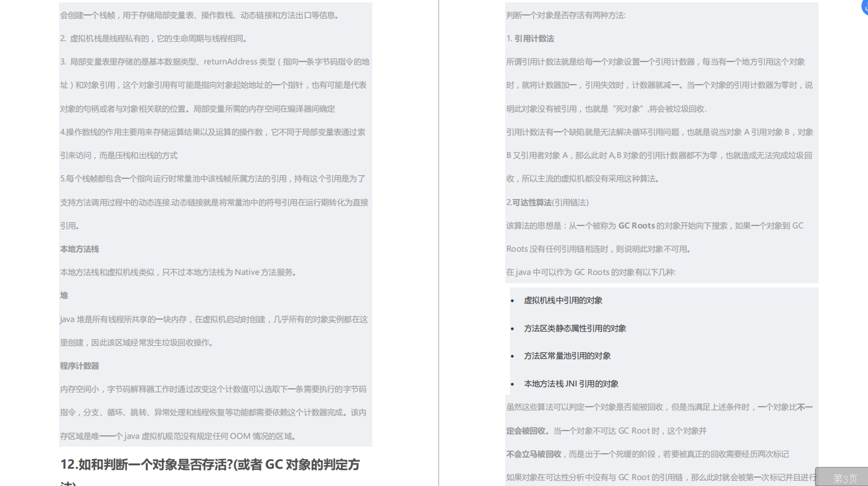This screenshot has height=486, width=868.
Task: Select bullet item 虚拟机栈中引用的对象
Action: [562, 300]
